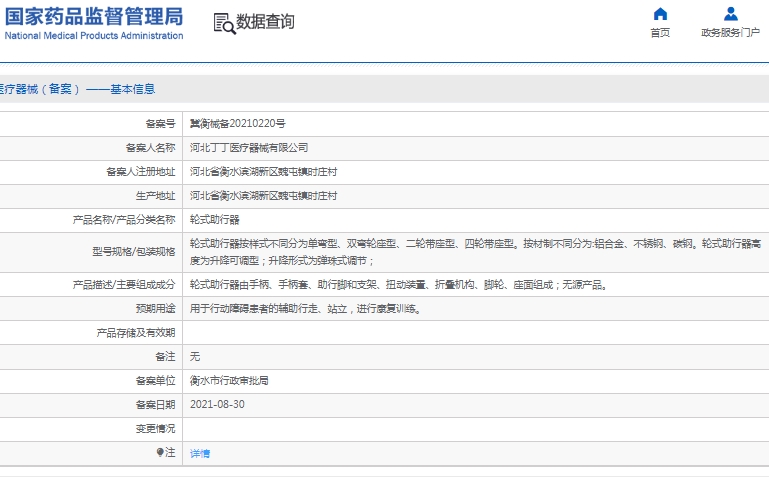Click the 备案日期 label
Screen dimensions: 769x477
pyautogui.click(x=155, y=404)
